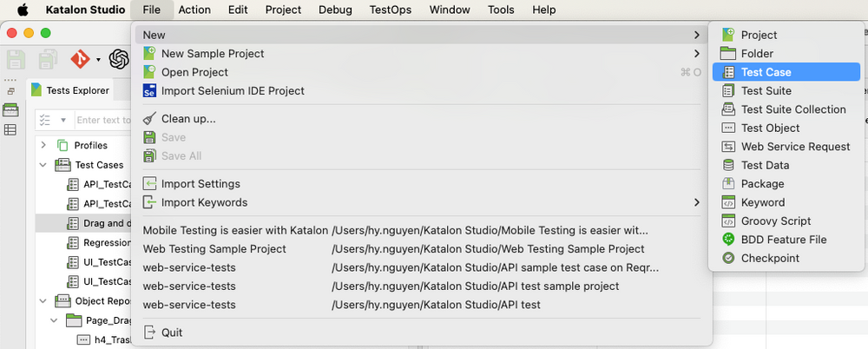The height and width of the screenshot is (349, 868).
Task: Open the Action menu
Action: 194,10
